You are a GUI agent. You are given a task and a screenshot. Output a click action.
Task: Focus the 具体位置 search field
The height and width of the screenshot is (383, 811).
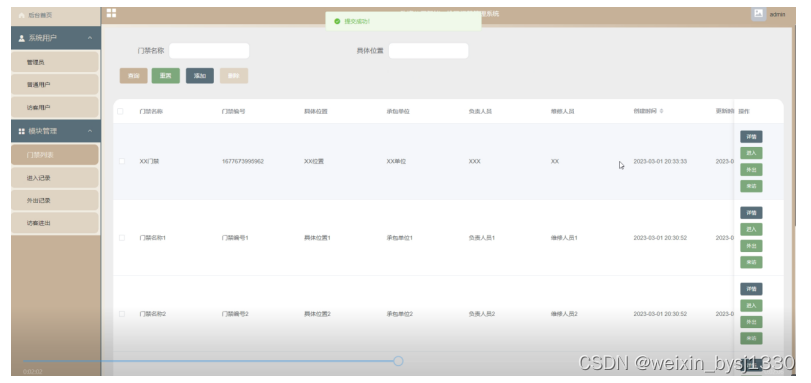[428, 51]
